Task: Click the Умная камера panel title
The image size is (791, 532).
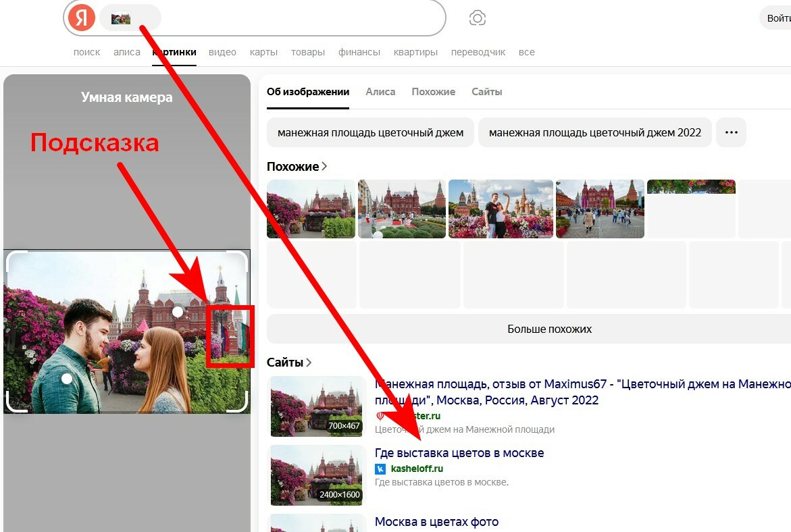Action: 126,97
